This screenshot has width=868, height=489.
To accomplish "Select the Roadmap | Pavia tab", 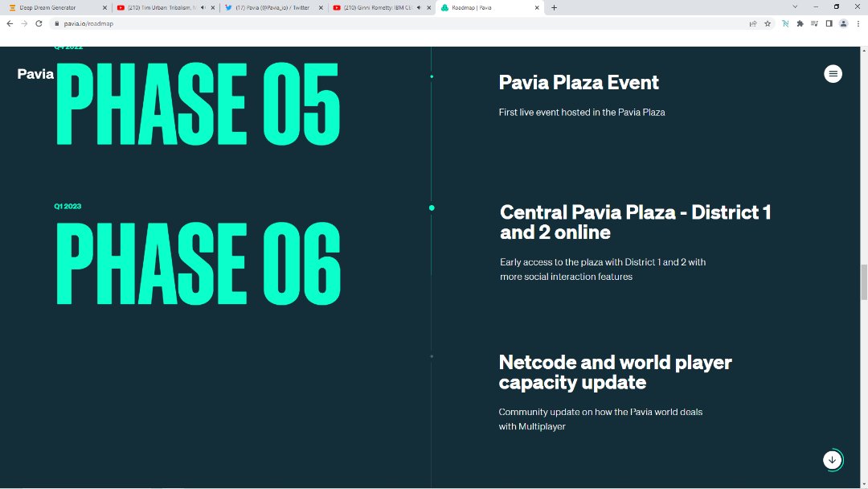I will click(x=490, y=8).
